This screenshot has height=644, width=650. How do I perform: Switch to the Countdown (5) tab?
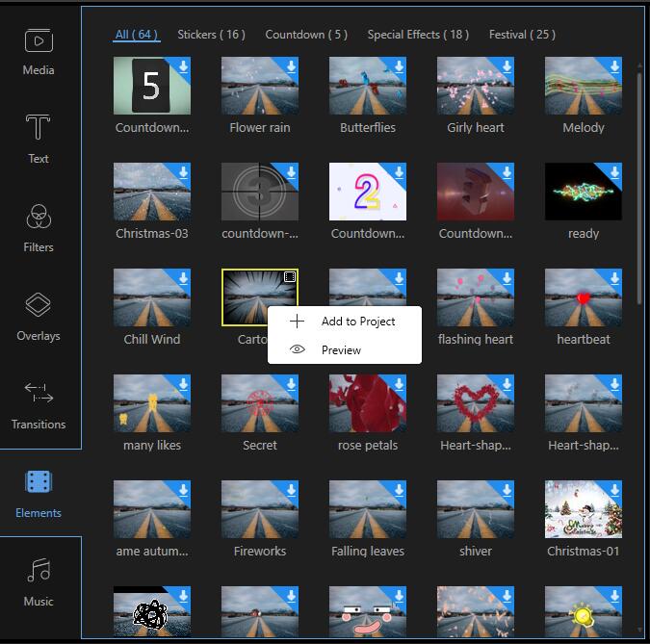tap(306, 35)
